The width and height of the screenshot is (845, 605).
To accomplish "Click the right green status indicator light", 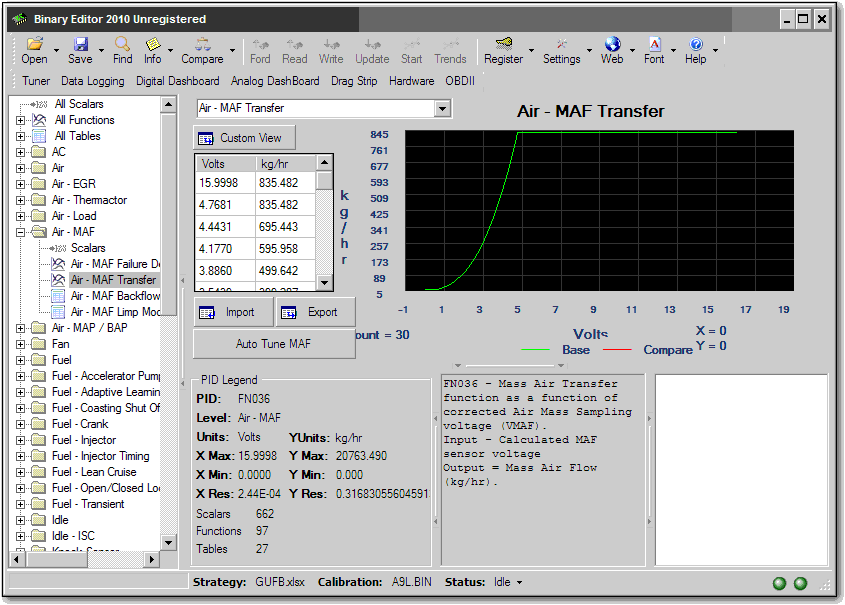I will click(801, 583).
